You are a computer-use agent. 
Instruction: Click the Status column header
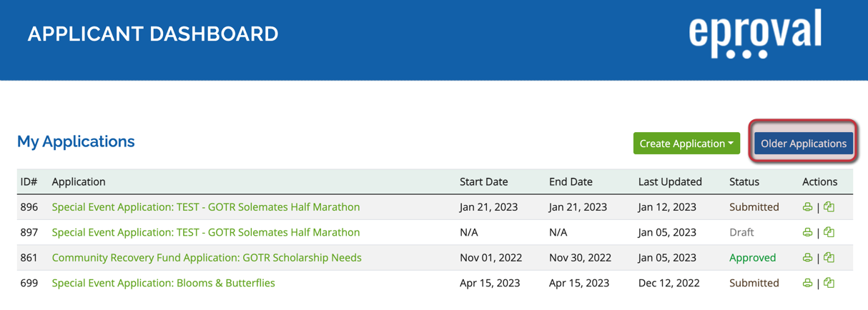pyautogui.click(x=744, y=181)
